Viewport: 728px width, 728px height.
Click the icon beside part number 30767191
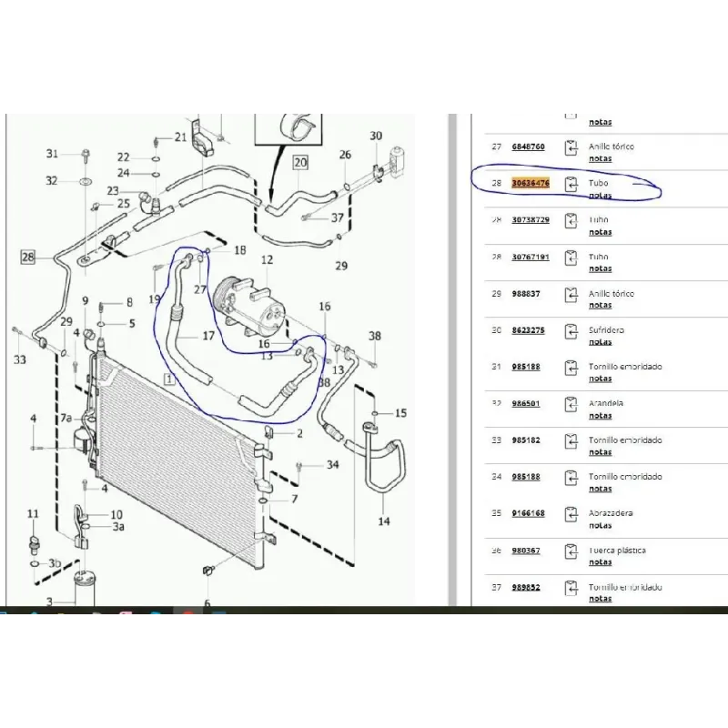point(571,258)
